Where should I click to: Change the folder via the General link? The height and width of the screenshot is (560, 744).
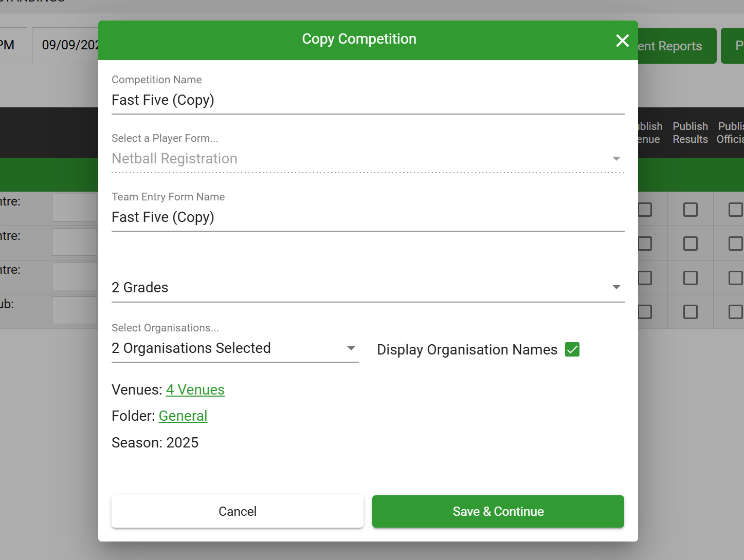(183, 416)
